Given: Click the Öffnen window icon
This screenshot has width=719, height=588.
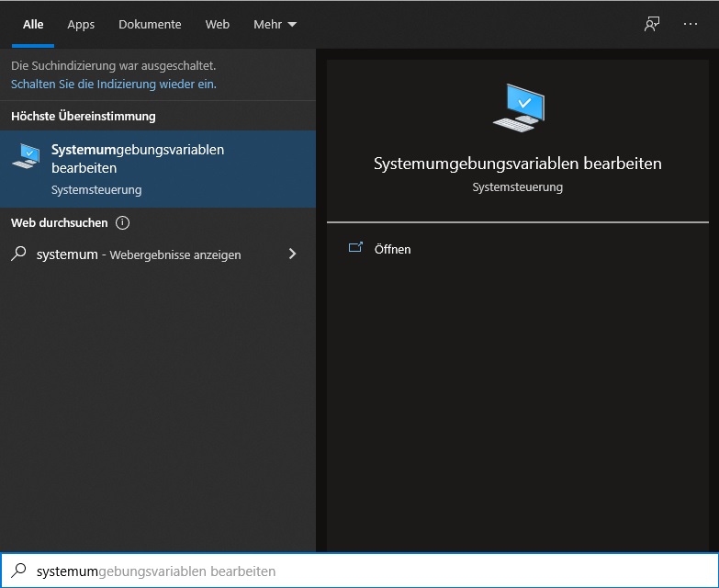Looking at the screenshot, I should click(355, 248).
